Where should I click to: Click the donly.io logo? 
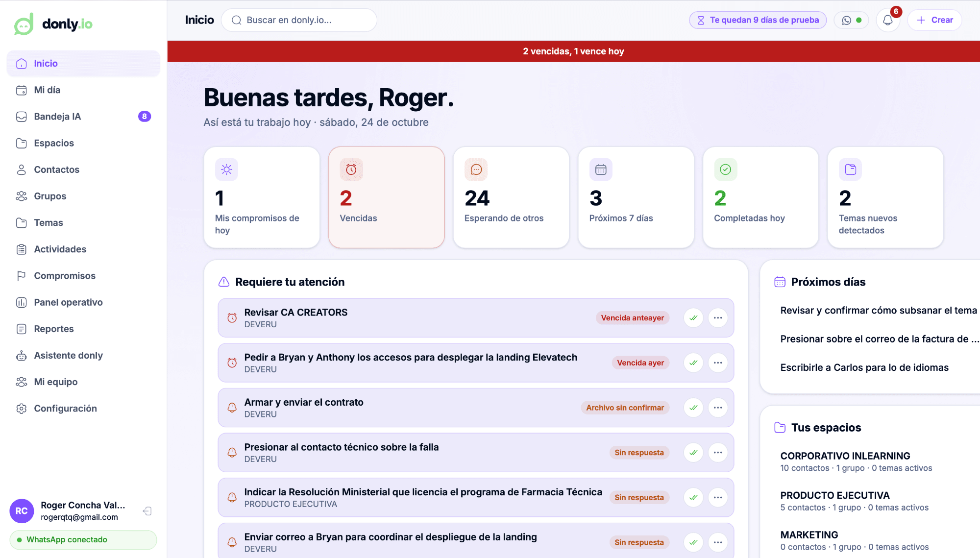pos(53,24)
